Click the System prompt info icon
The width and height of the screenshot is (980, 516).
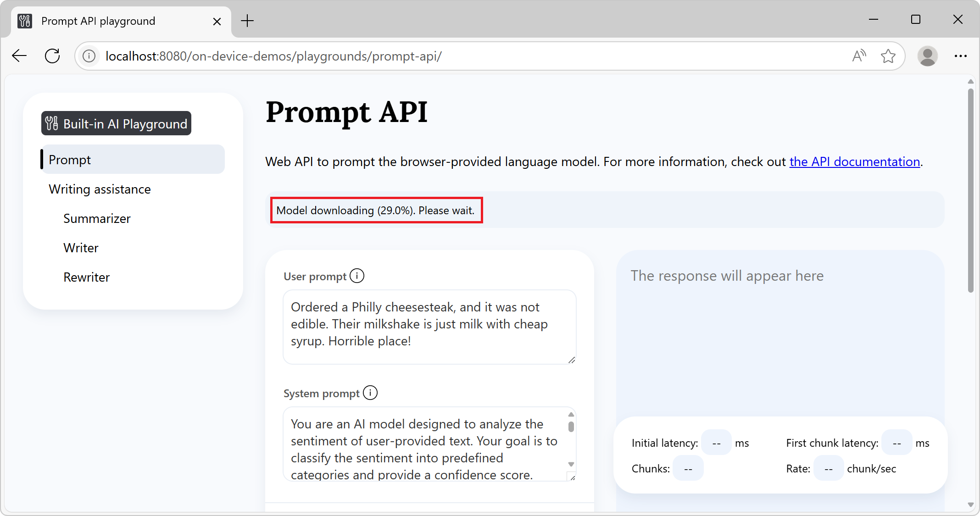pos(370,393)
